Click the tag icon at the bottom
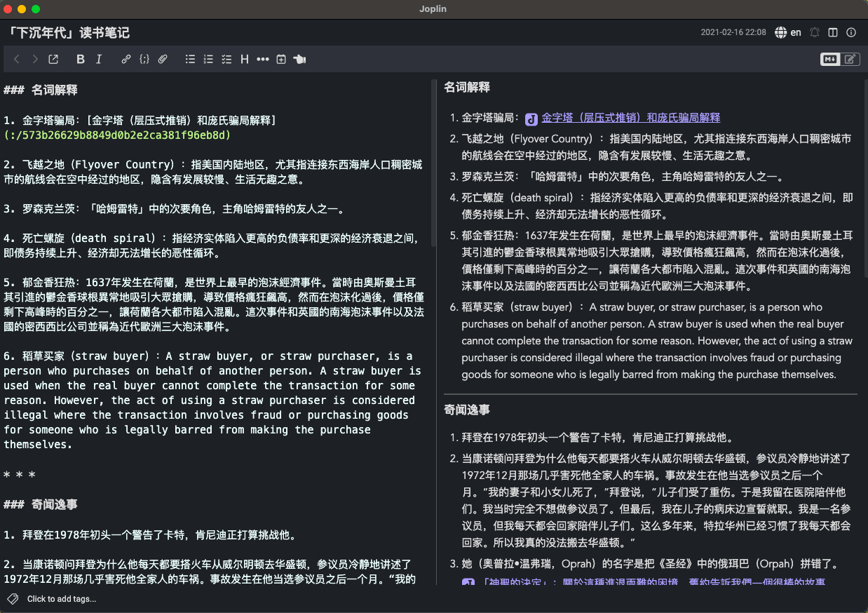The image size is (868, 613). 12,599
